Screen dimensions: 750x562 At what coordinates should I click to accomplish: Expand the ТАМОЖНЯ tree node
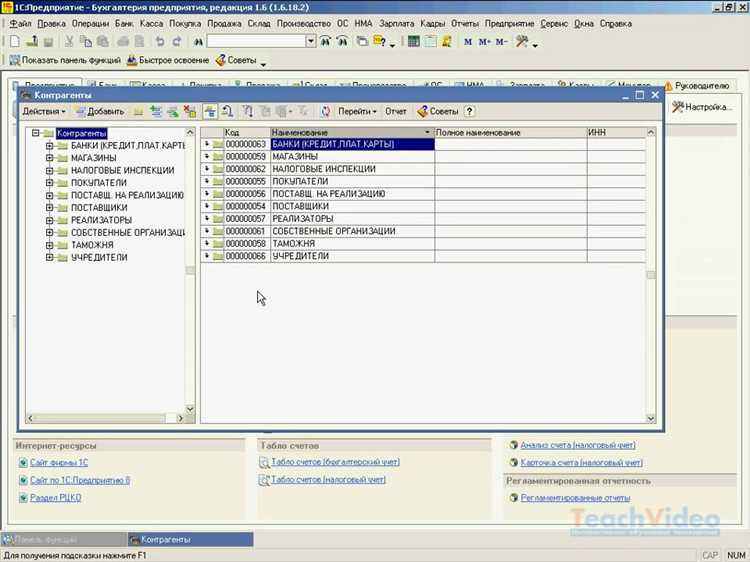pyautogui.click(x=49, y=245)
